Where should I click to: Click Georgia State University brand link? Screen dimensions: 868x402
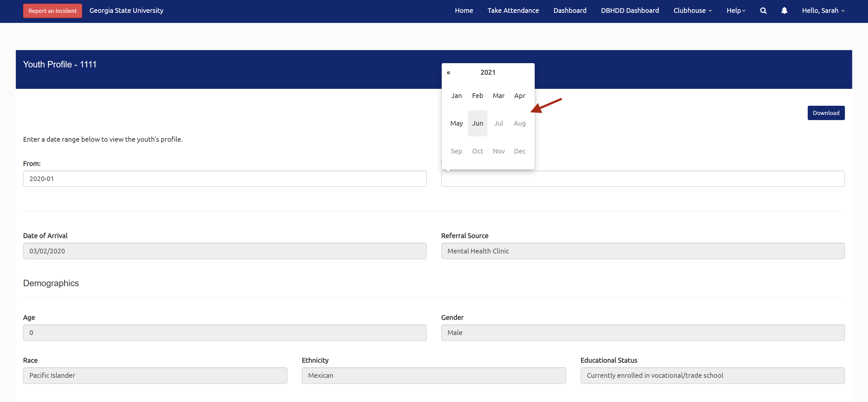pos(126,10)
